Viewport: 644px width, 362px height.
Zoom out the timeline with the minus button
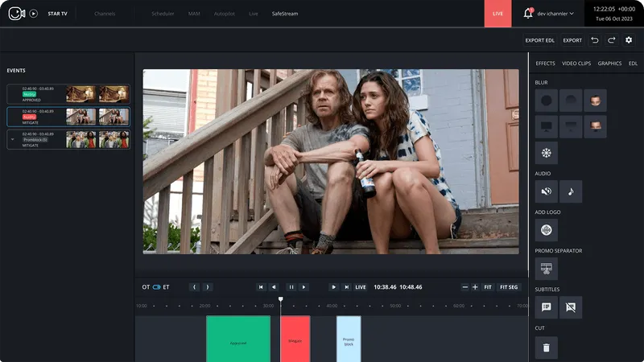[465, 287]
